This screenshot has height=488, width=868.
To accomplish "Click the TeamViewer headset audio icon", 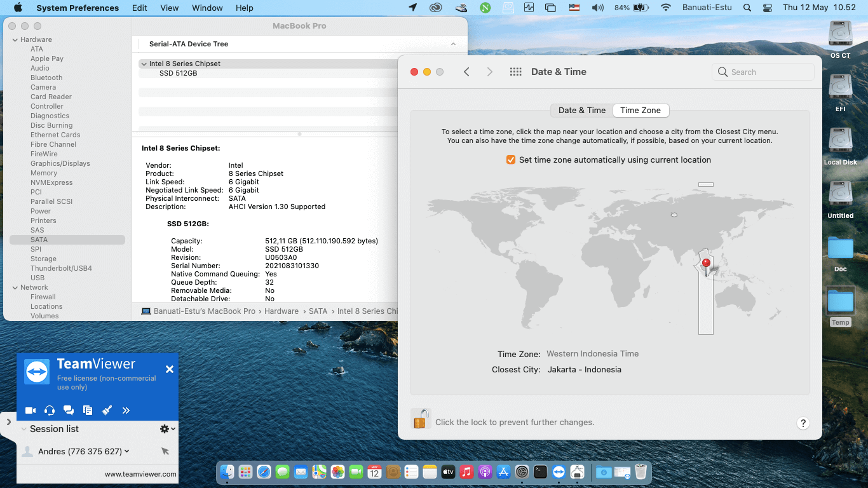I will point(50,410).
